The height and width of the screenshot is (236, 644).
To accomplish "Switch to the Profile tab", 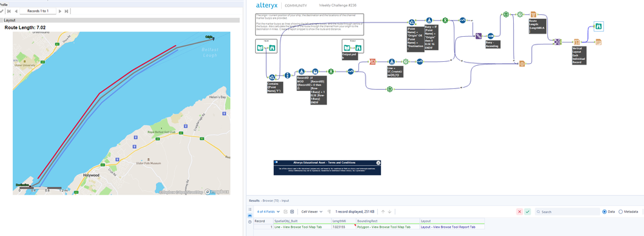I will pyautogui.click(x=3, y=4).
